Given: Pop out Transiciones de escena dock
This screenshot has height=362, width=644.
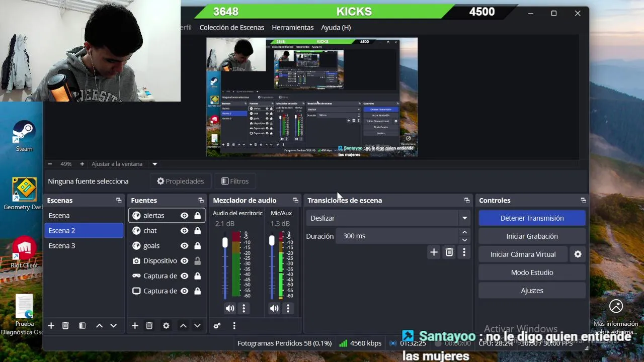Looking at the screenshot, I should [467, 200].
